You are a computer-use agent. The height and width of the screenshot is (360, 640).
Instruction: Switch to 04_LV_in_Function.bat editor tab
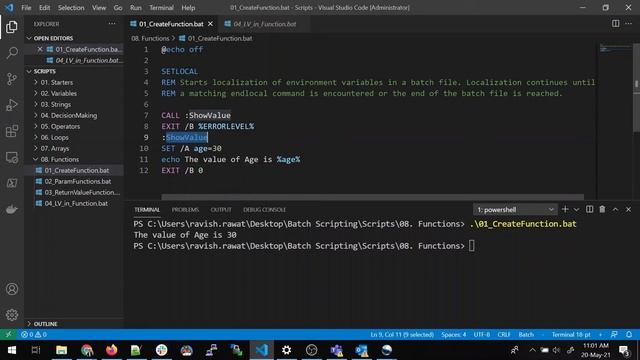pyautogui.click(x=264, y=24)
